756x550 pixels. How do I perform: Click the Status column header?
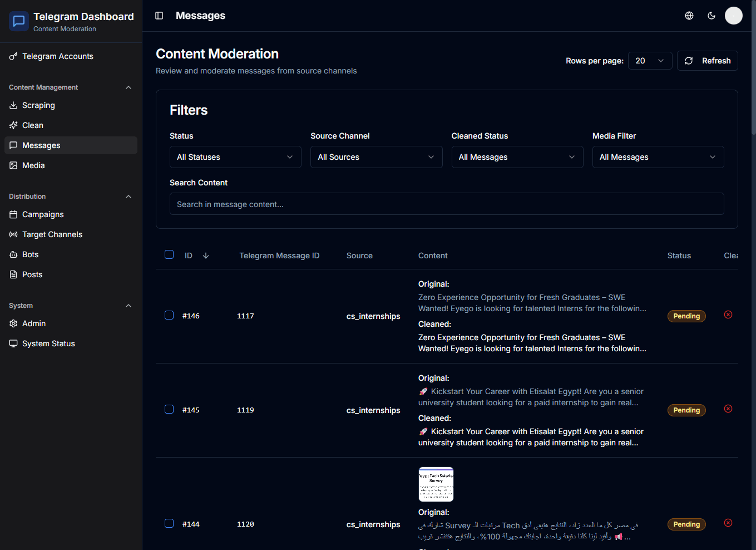tap(679, 256)
